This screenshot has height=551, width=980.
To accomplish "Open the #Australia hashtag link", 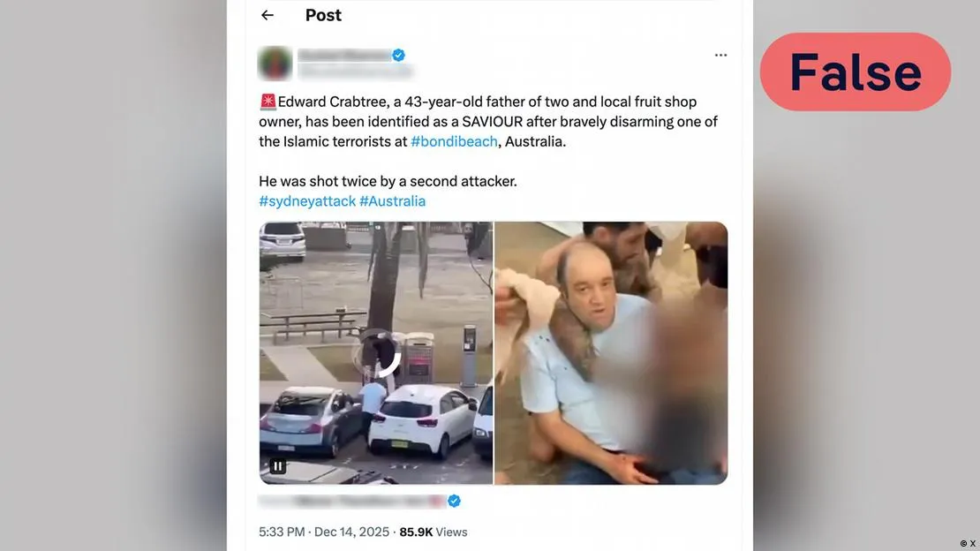I will click(x=393, y=201).
